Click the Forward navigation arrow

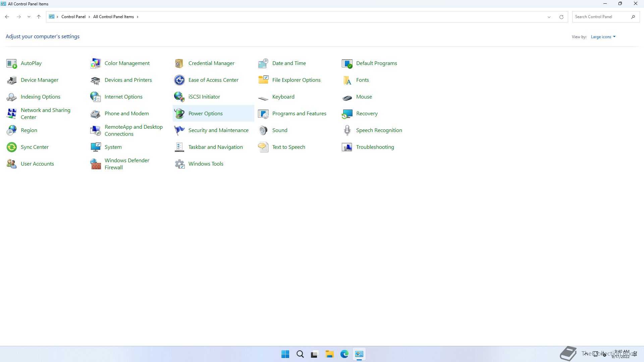click(x=19, y=17)
